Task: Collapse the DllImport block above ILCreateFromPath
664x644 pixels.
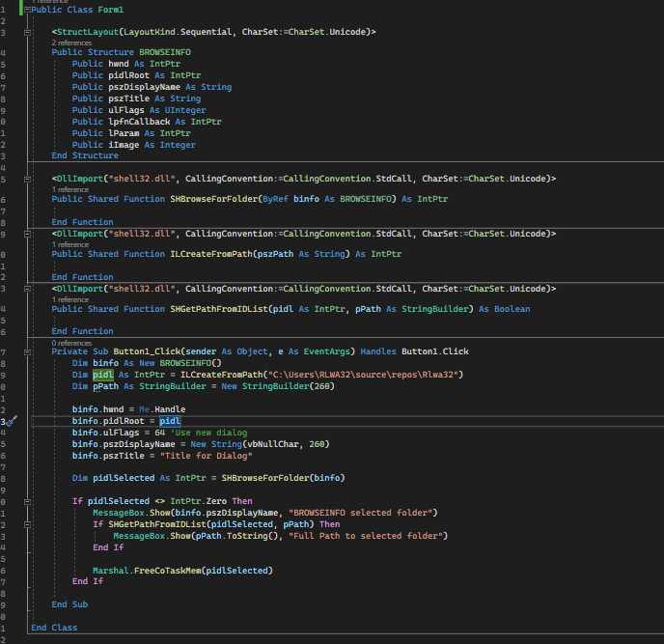Action: click(28, 234)
